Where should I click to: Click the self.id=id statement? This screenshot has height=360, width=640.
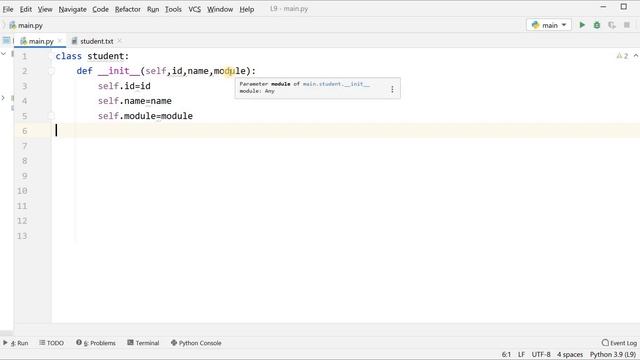[x=124, y=86]
